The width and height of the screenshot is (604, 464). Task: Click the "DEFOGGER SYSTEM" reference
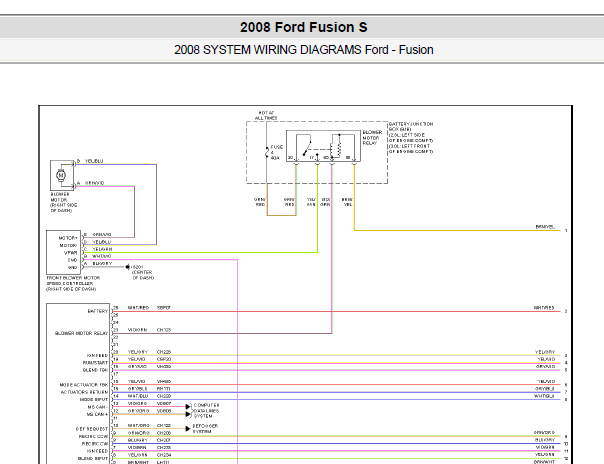pyautogui.click(x=205, y=429)
